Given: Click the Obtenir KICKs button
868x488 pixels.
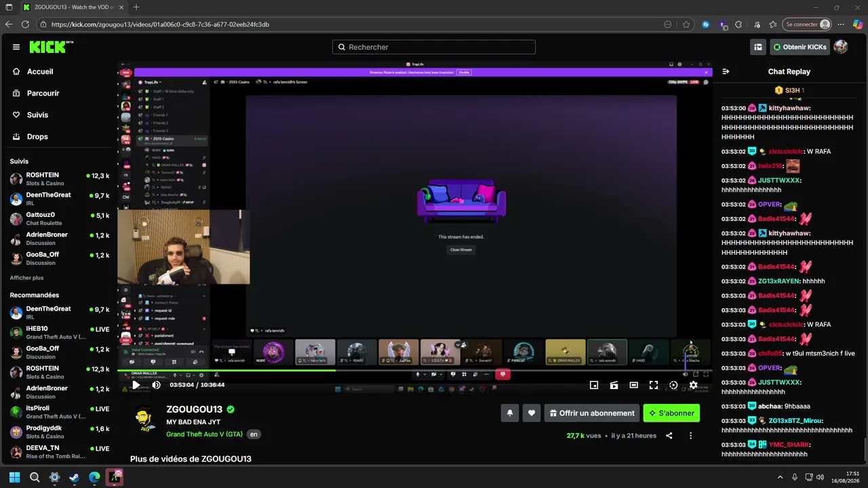Looking at the screenshot, I should coord(800,47).
